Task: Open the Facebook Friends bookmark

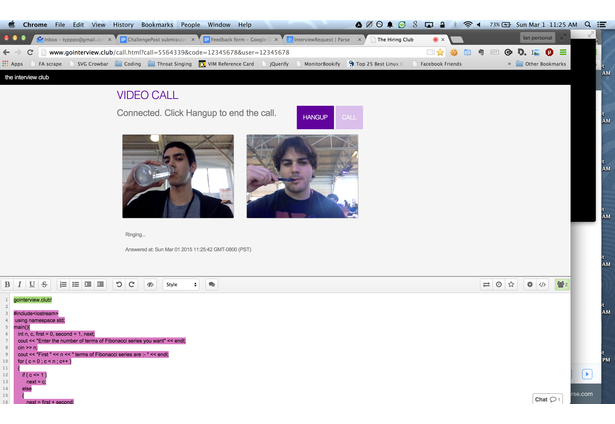Action: [437, 64]
